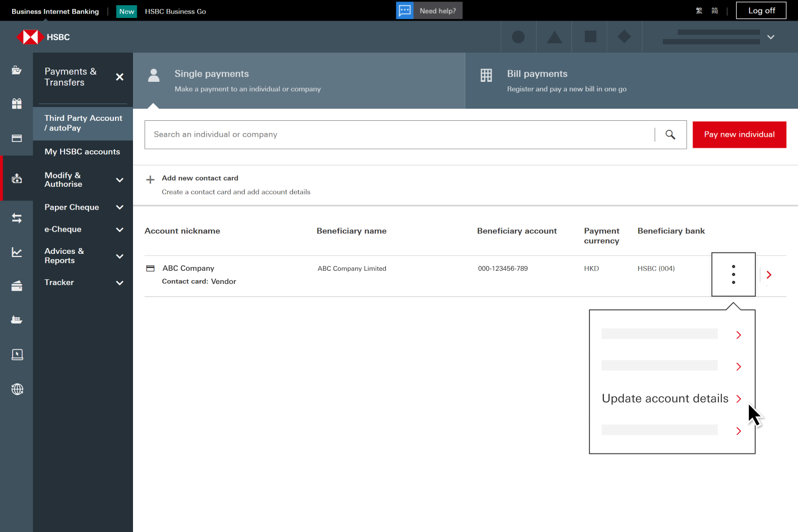Viewport: 798px width, 532px height.
Task: Open the user profile dropdown chevron
Action: (771, 37)
